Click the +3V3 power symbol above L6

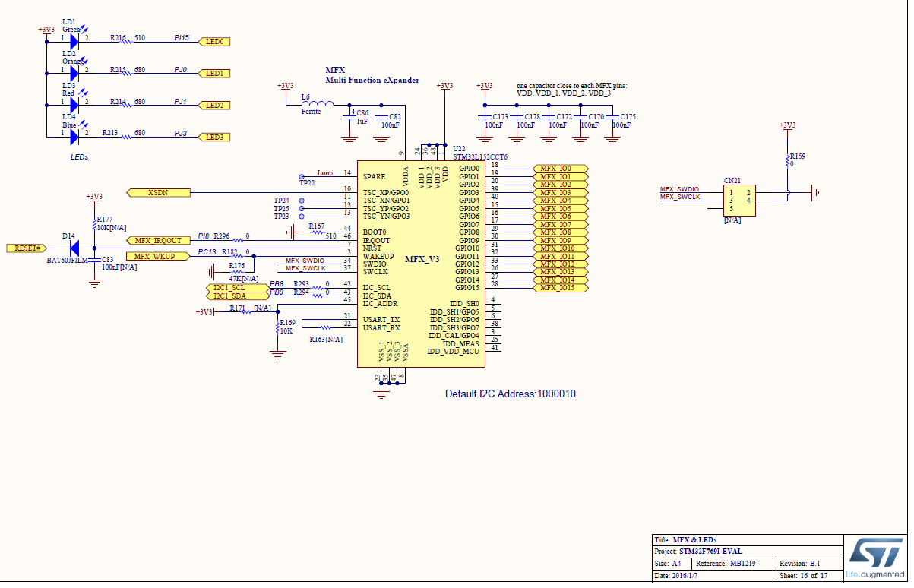point(285,86)
